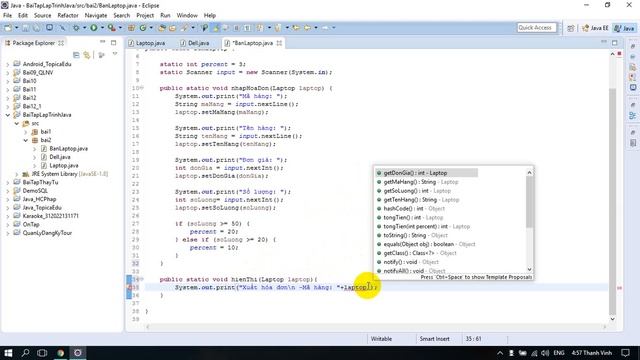Click the New Java Class green C icon

[x=143, y=28]
